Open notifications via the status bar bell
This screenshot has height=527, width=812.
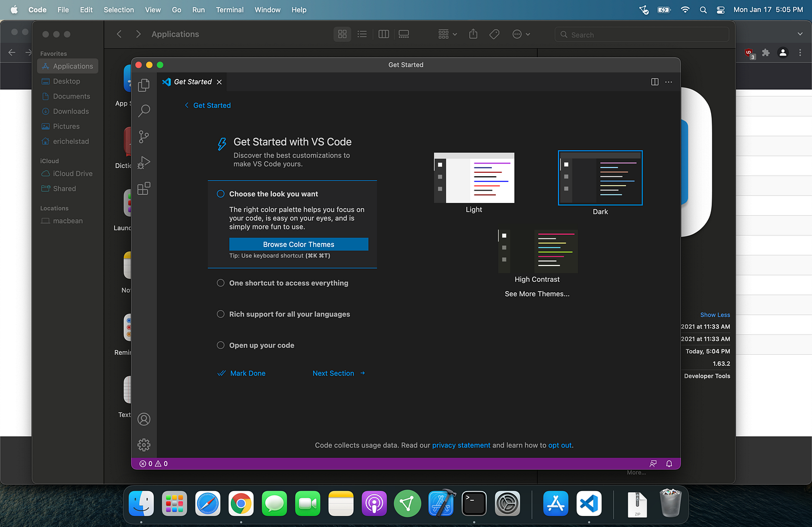click(x=669, y=463)
